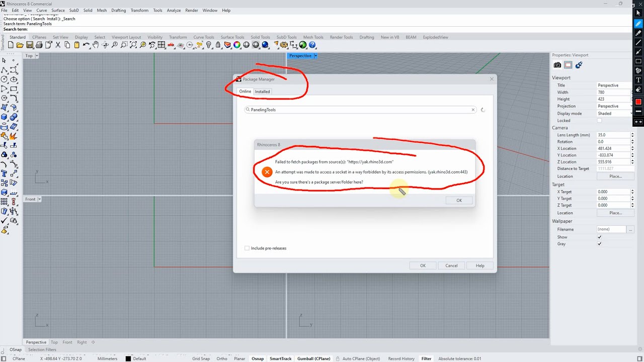Viewport: 644px width, 362px height.
Task: Open the CPlane selector in status bar
Action: pyautogui.click(x=19, y=358)
